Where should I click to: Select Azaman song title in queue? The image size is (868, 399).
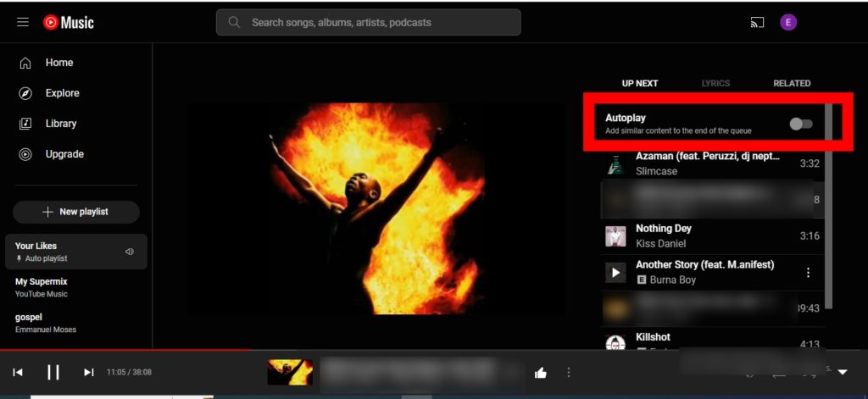pos(708,157)
